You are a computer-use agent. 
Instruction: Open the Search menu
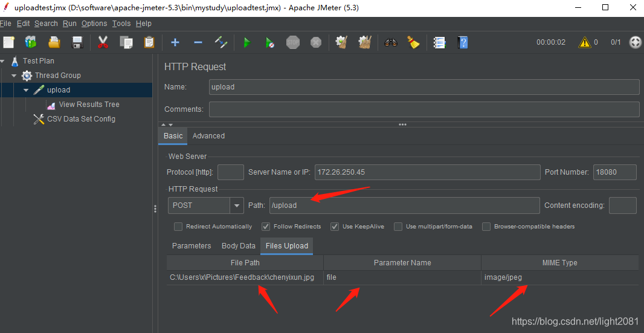click(46, 24)
